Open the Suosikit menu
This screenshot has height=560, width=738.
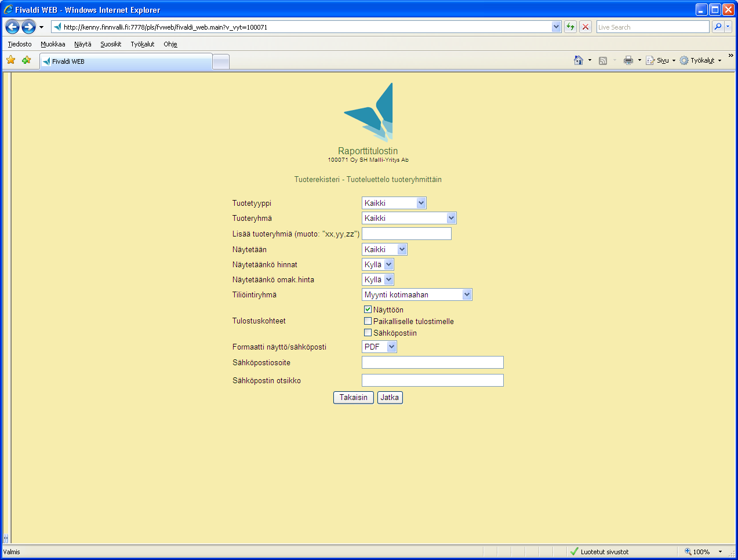111,44
